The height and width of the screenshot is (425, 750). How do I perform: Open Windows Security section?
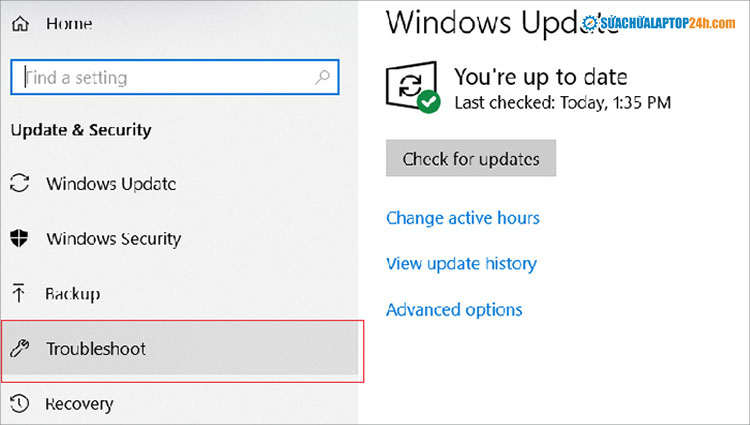113,239
